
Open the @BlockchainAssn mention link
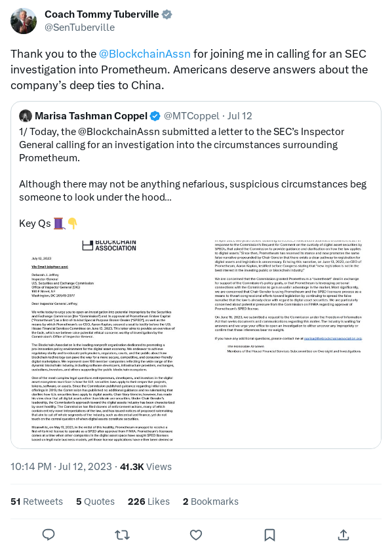(144, 54)
